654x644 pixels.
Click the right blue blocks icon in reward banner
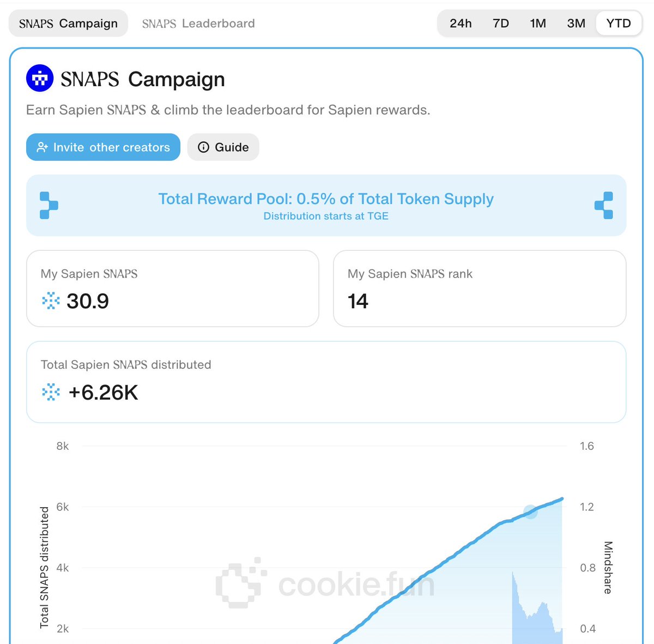click(604, 206)
